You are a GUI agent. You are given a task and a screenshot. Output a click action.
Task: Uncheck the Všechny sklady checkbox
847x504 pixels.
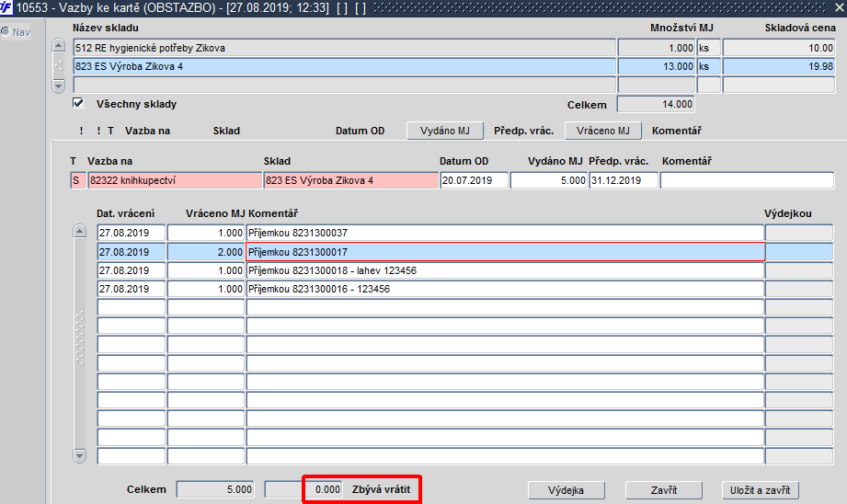click(x=78, y=103)
